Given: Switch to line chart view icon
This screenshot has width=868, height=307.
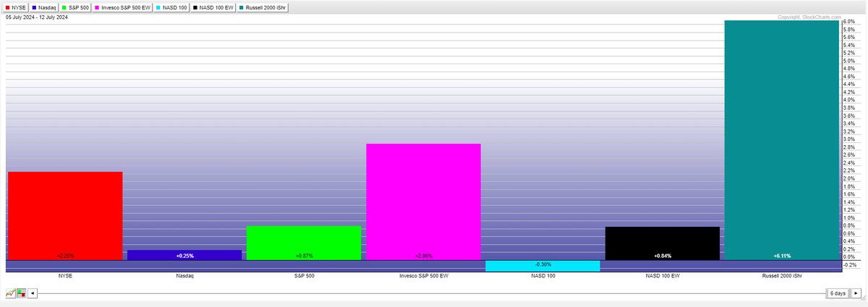Looking at the screenshot, I should pos(10,293).
